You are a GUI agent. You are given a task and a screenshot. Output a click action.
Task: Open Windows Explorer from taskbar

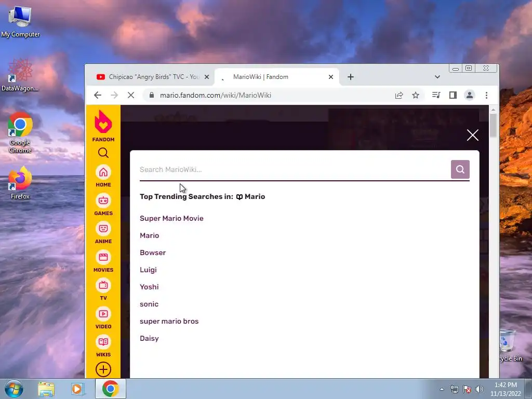coord(46,389)
